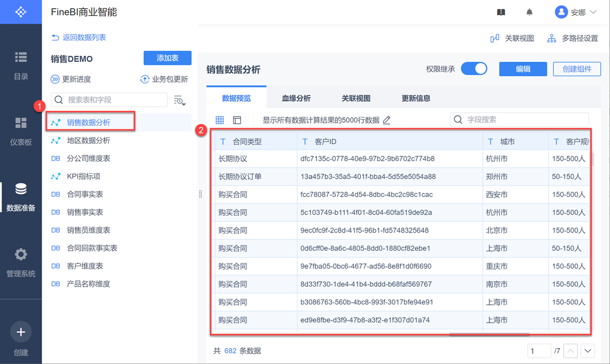Click the 添加表 button
Viewport: 610px width, 364px height.
pos(167,58)
